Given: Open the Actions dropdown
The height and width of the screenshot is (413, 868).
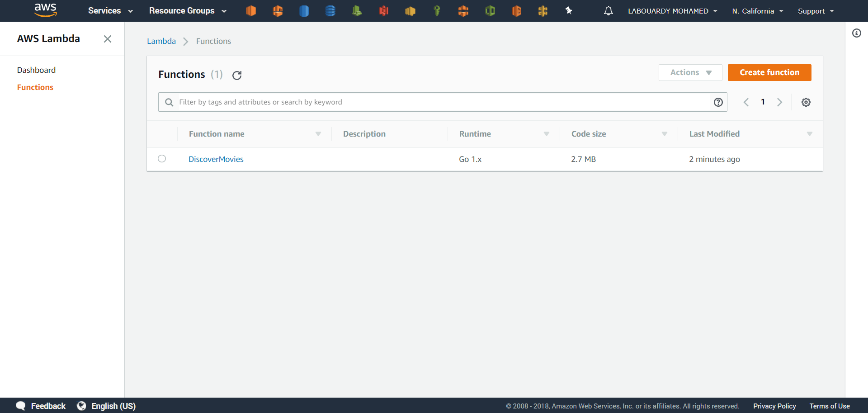Looking at the screenshot, I should pos(690,72).
